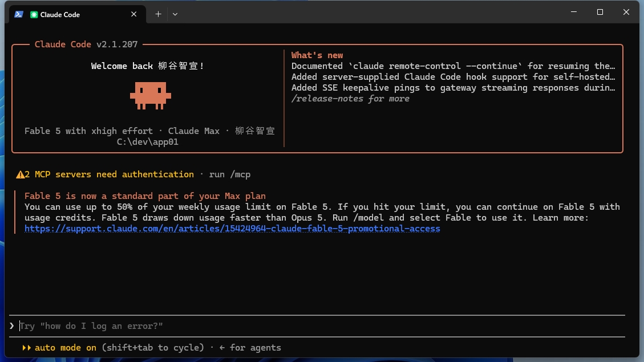Focus the prompt input field
This screenshot has height=362, width=644.
coord(317,326)
